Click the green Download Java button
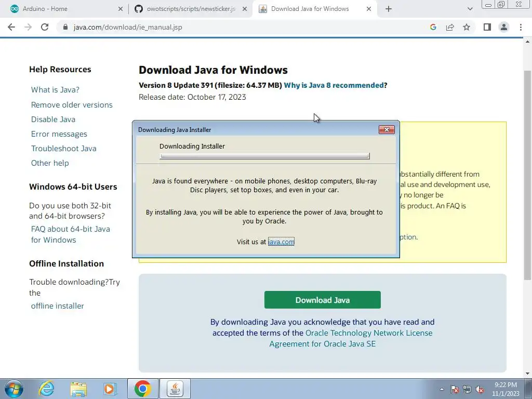This screenshot has height=399, width=532. pyautogui.click(x=322, y=300)
